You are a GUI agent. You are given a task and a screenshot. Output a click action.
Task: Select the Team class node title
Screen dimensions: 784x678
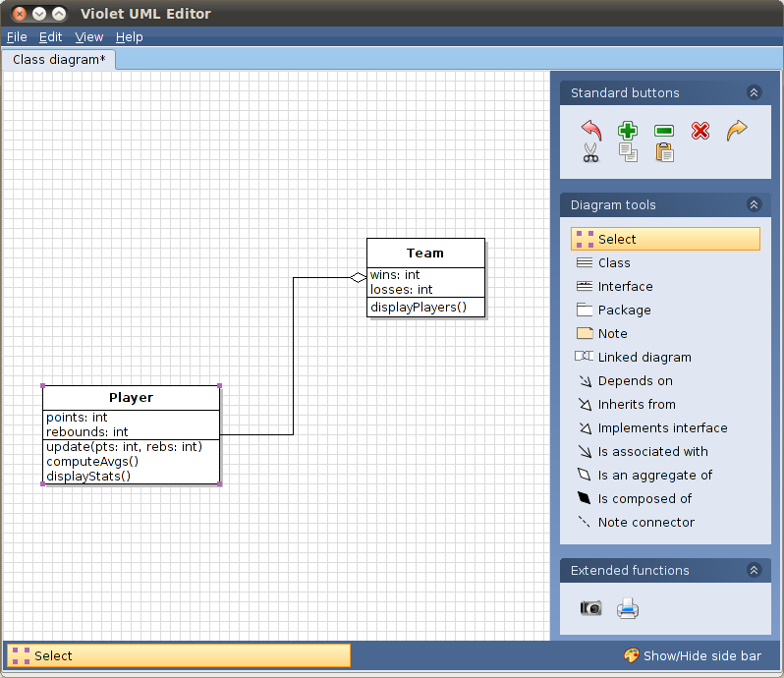coord(425,253)
